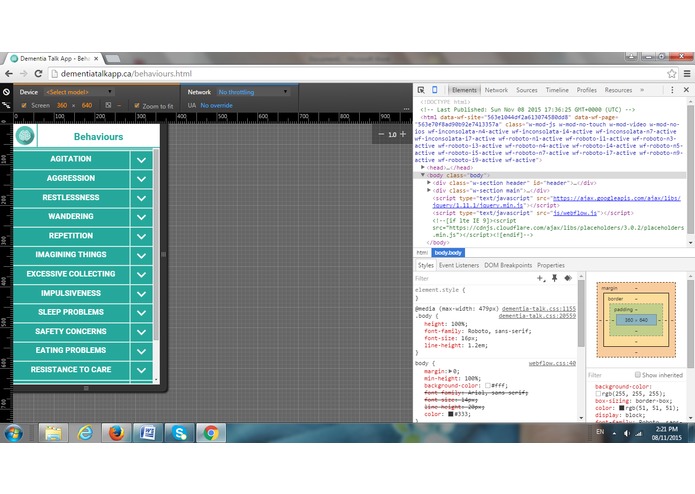Expand the w-section header div
The width and height of the screenshot is (695, 494).
coord(429,183)
